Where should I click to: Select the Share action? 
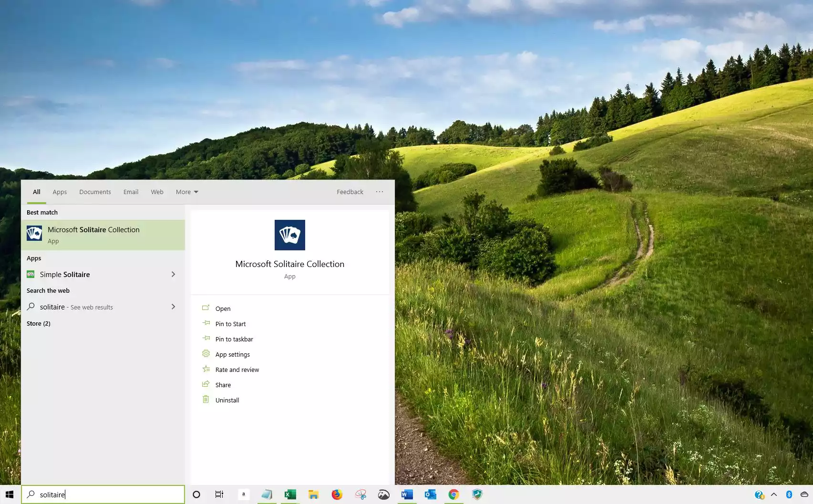(223, 385)
